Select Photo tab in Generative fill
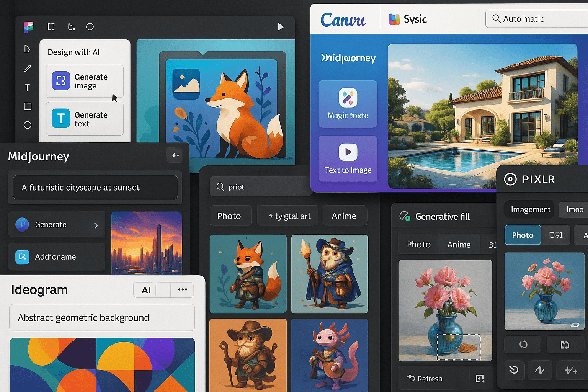588x392 pixels. coord(418,244)
